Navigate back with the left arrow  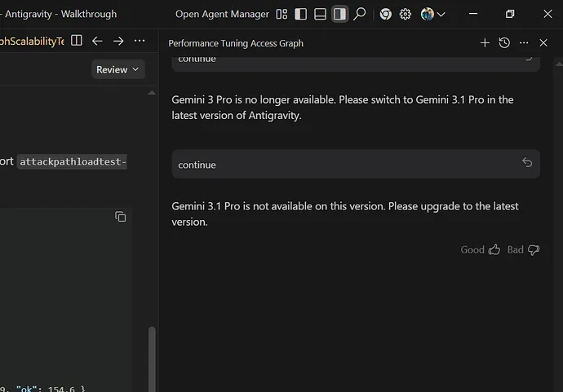click(97, 41)
